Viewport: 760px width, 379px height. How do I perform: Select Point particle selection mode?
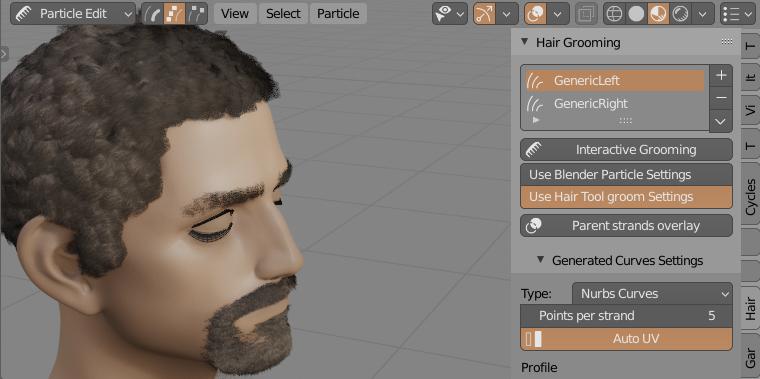pos(174,14)
